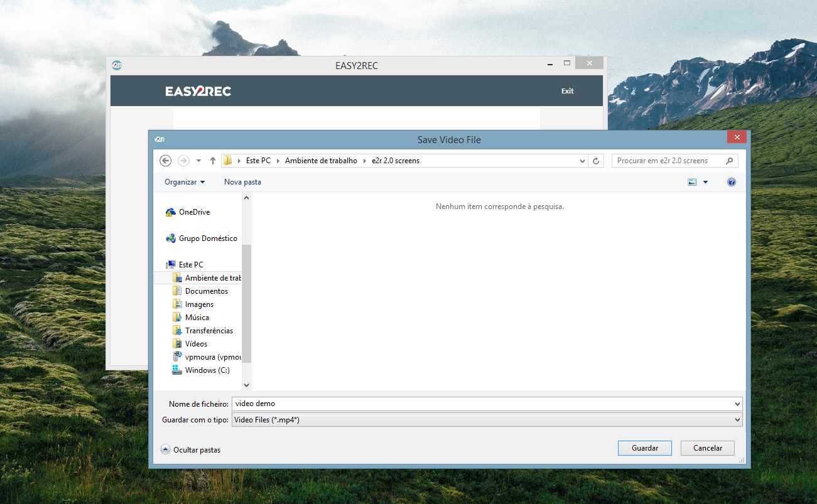Click the EASY2REC logo in the app header
The image size is (817, 504).
[x=198, y=91]
